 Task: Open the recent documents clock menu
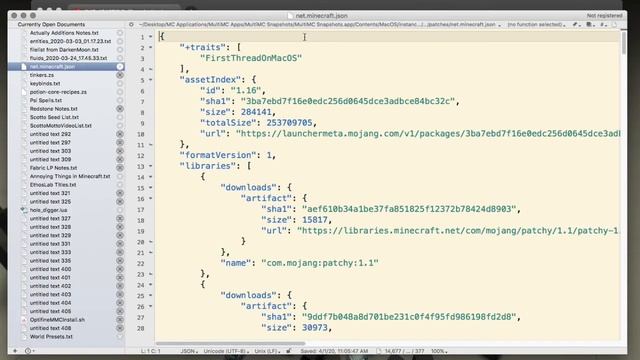tap(29, 351)
